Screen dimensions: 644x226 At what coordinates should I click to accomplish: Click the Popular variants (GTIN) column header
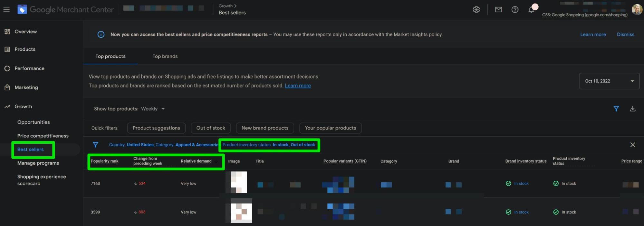click(345, 161)
